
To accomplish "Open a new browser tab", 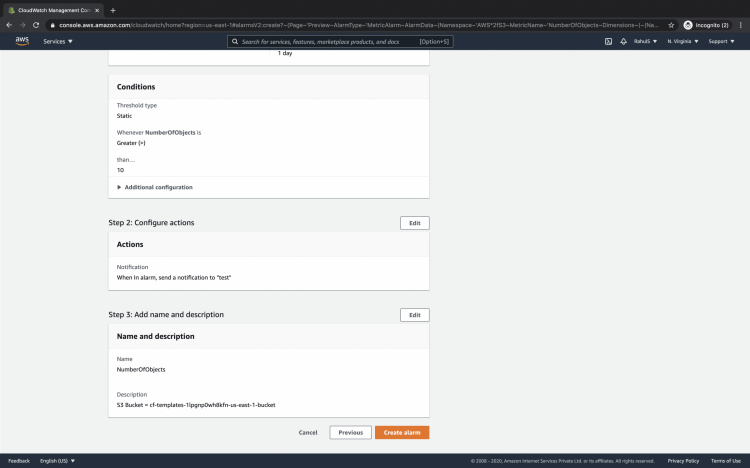I will click(x=113, y=10).
